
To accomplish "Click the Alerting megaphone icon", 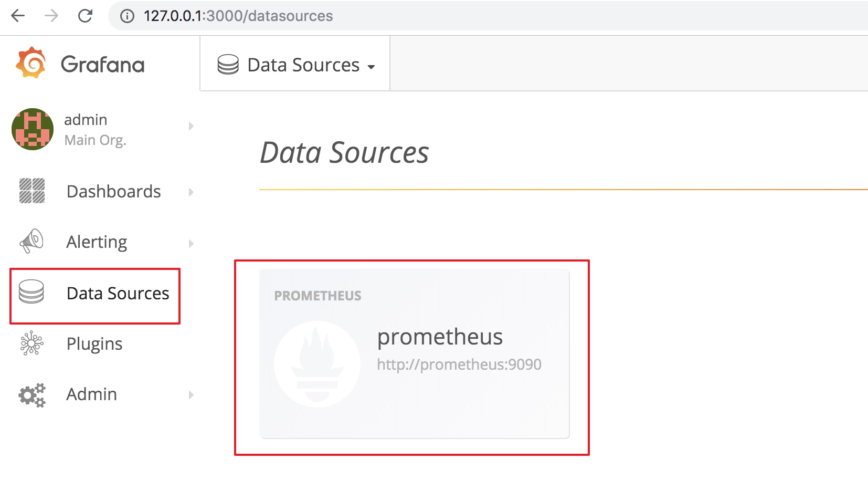I will click(x=31, y=241).
